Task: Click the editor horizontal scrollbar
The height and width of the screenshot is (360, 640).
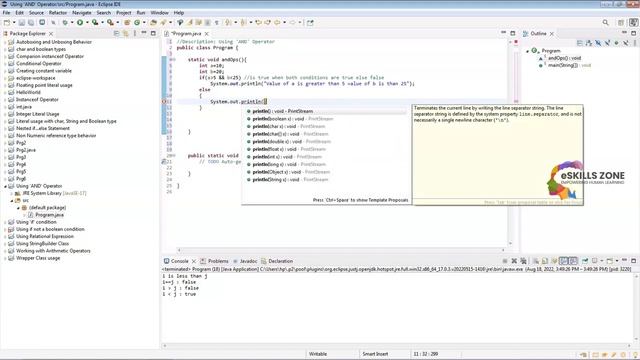Action: (x=341, y=250)
